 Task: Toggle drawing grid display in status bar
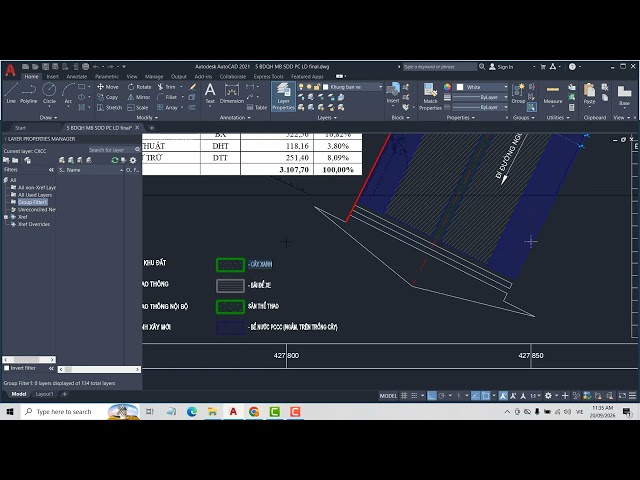(x=404, y=396)
